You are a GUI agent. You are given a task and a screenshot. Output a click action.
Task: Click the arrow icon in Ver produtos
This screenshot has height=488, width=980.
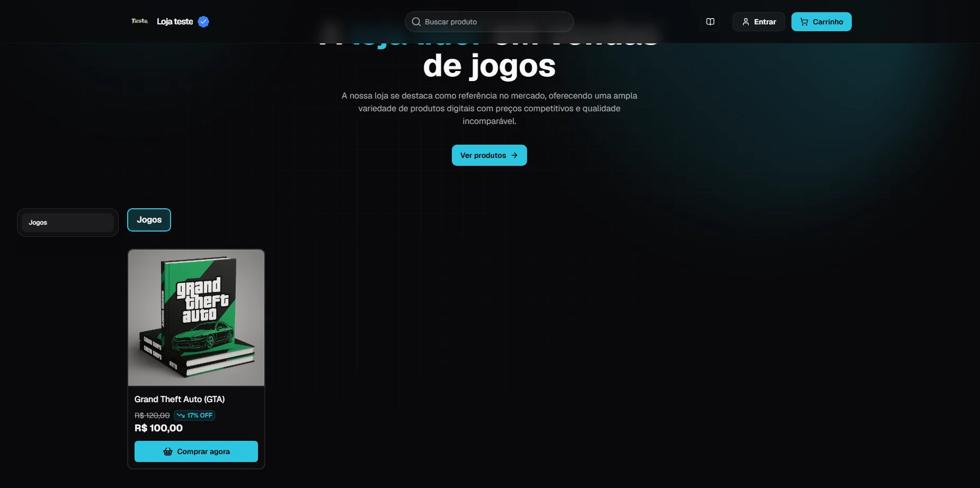(514, 155)
